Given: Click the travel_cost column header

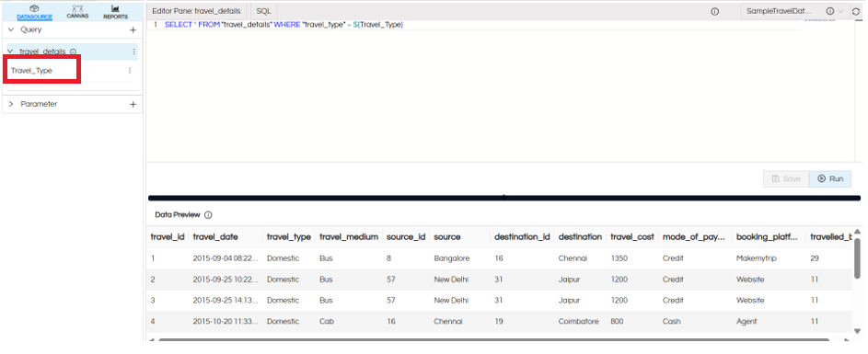Looking at the screenshot, I should coord(632,236).
